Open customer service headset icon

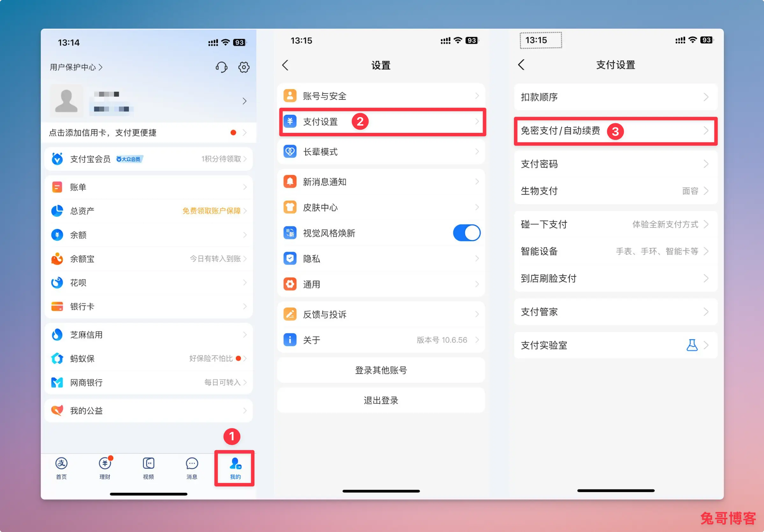point(221,67)
